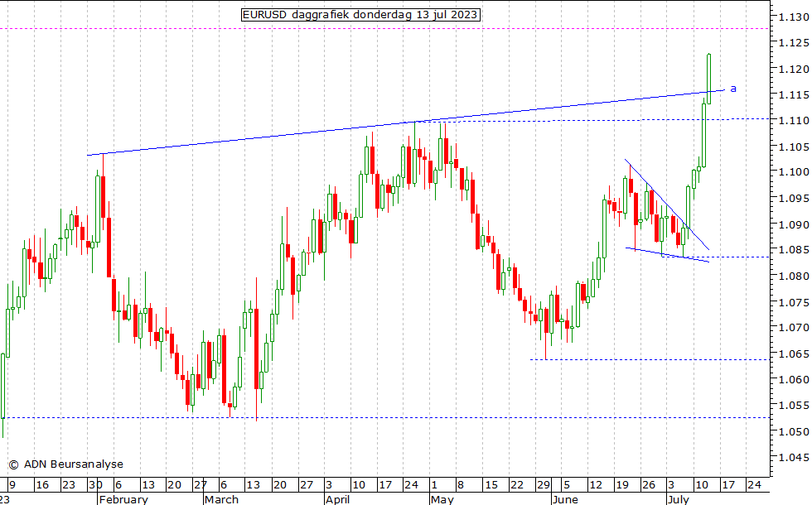The image size is (812, 505).
Task: Click the February month label
Action: (123, 499)
